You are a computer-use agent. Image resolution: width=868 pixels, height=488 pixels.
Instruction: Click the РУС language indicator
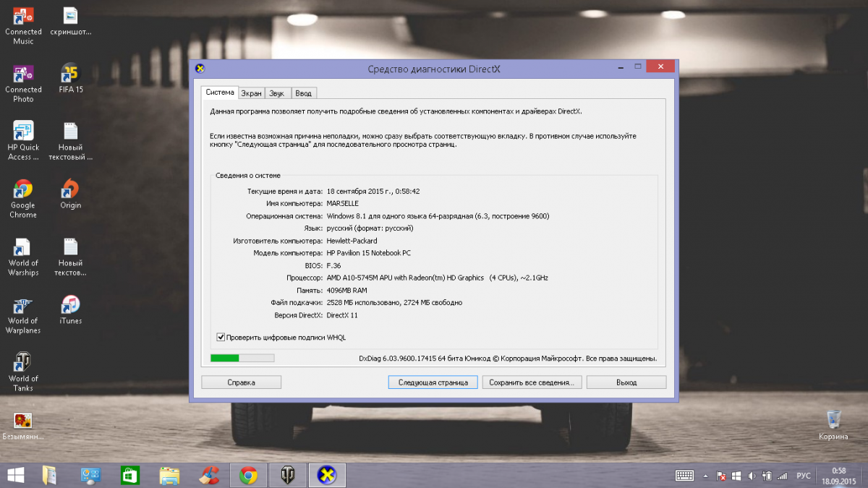click(x=803, y=476)
